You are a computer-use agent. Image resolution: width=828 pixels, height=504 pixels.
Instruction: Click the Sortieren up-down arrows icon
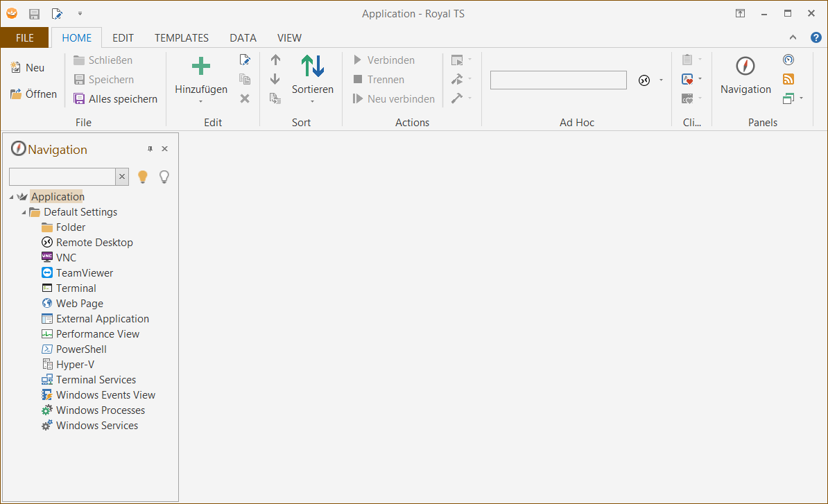coord(313,67)
